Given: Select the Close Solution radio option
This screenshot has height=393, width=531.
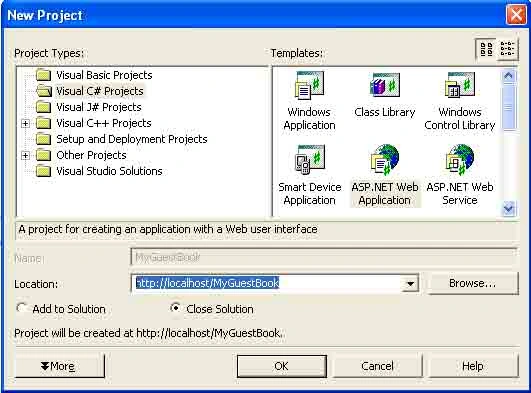Looking at the screenshot, I should [175, 308].
